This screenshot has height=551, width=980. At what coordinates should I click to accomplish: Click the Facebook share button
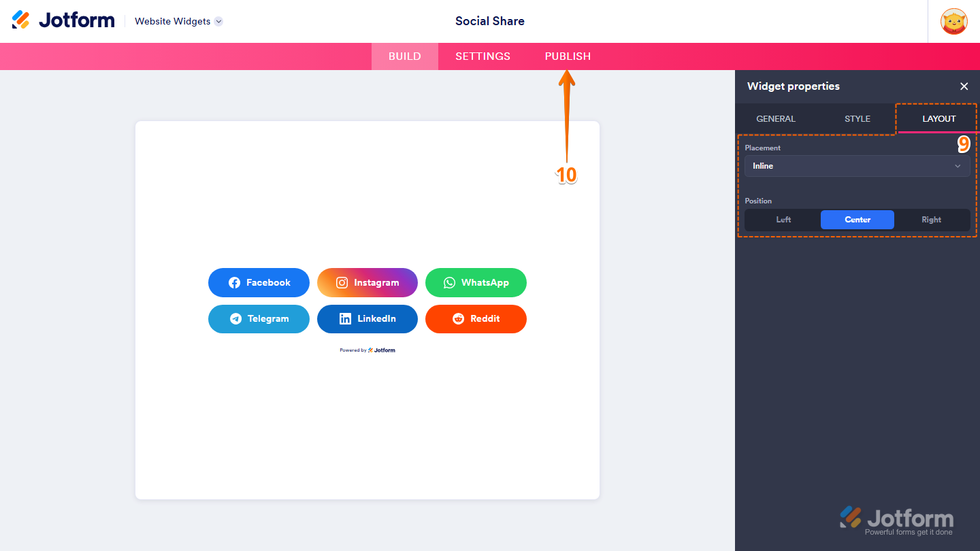click(259, 282)
